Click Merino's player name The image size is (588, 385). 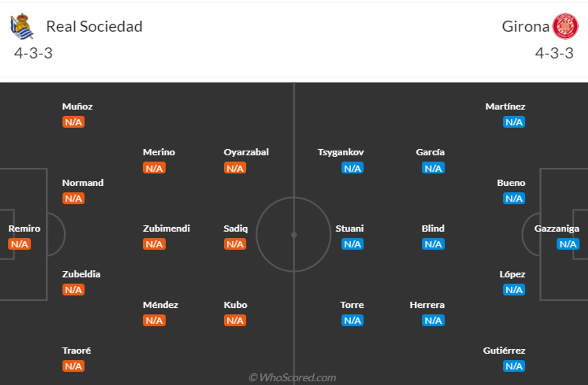click(159, 152)
